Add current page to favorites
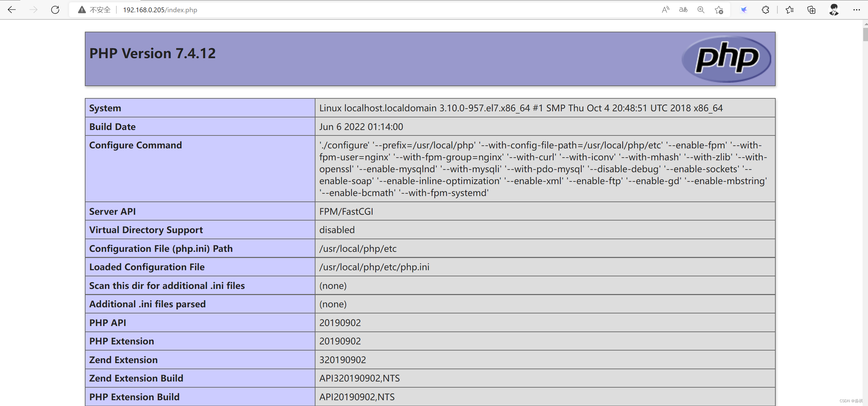 click(x=719, y=10)
